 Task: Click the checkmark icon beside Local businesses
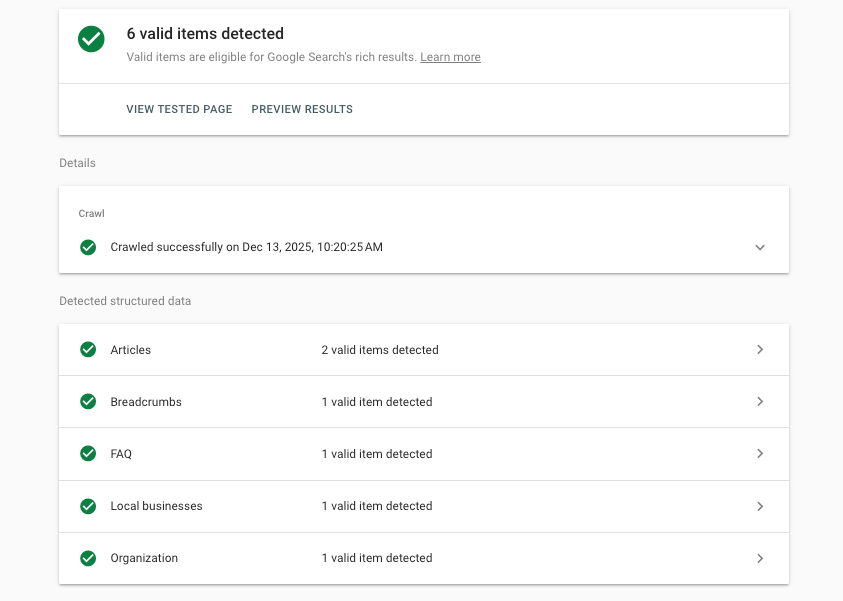click(88, 505)
